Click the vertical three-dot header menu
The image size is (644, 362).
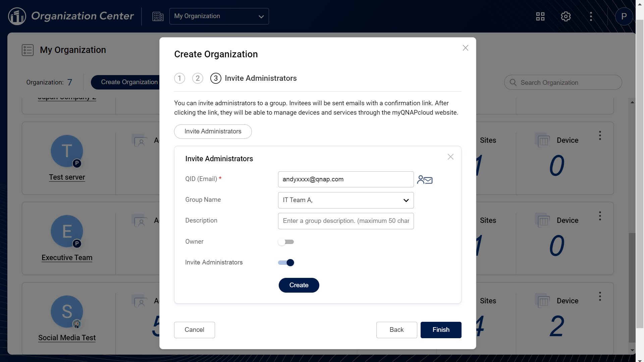[591, 16]
